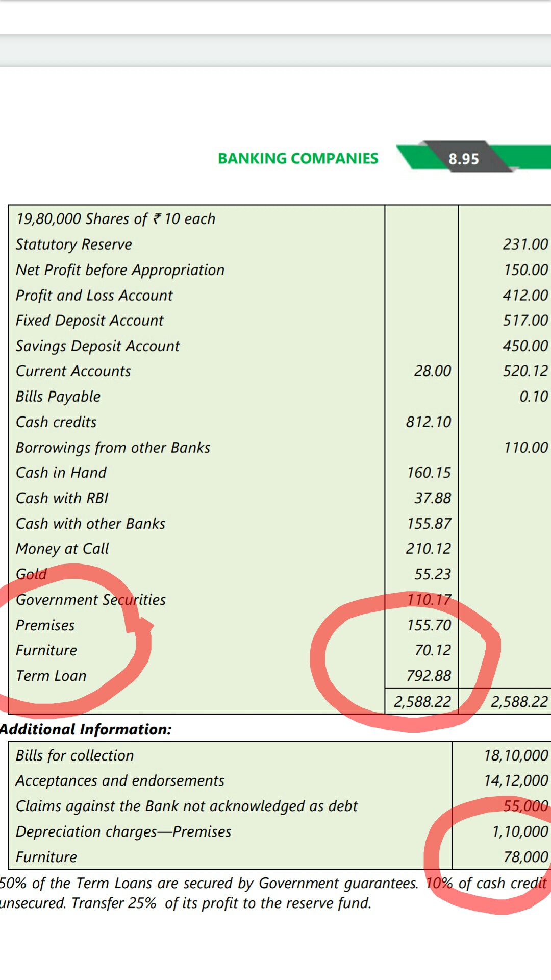The width and height of the screenshot is (551, 980).
Task: Click the Fixed Deposit Account entry
Action: 89,321
